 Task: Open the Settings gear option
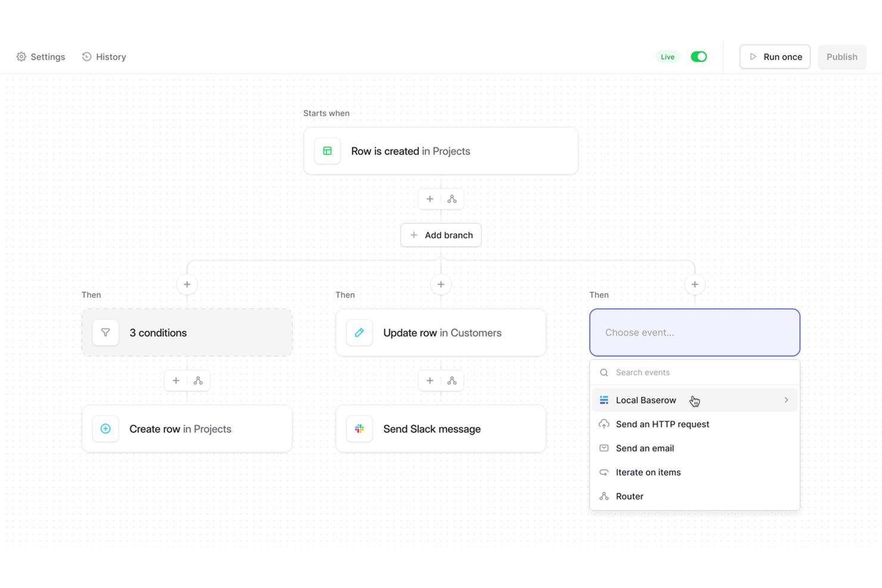tap(41, 57)
